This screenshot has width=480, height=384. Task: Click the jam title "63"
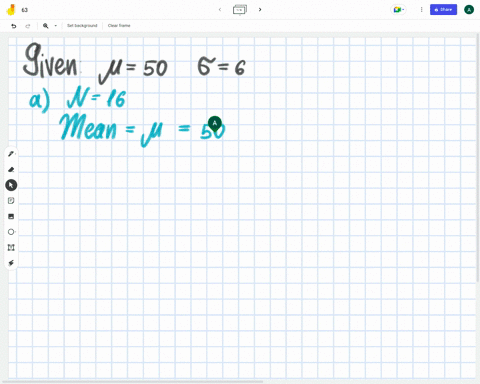(25, 10)
